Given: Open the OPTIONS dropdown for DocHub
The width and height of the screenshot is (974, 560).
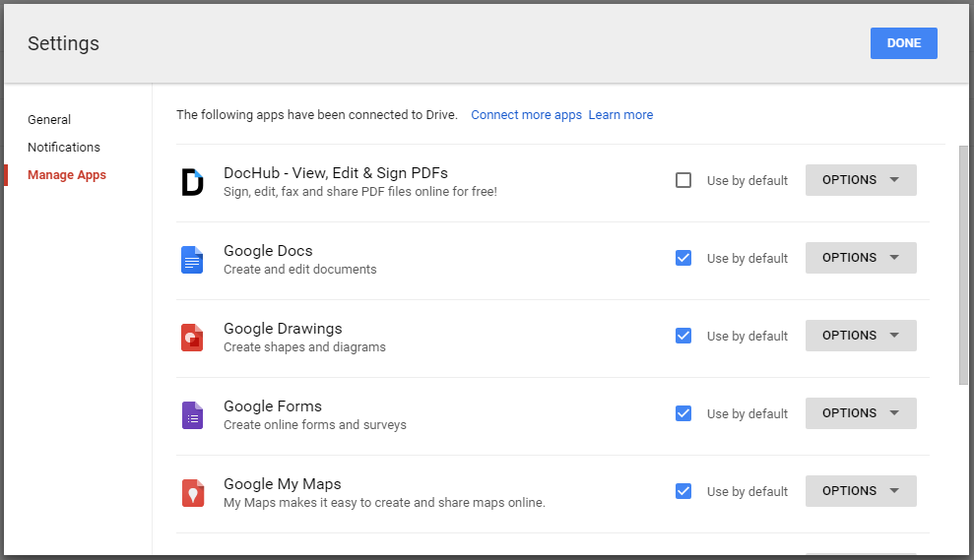Looking at the screenshot, I should [x=861, y=180].
